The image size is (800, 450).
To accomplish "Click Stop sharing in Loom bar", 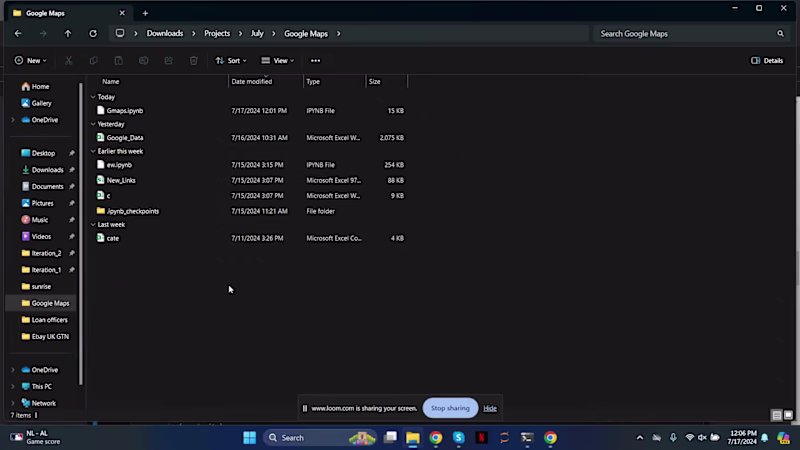I will coord(450,408).
